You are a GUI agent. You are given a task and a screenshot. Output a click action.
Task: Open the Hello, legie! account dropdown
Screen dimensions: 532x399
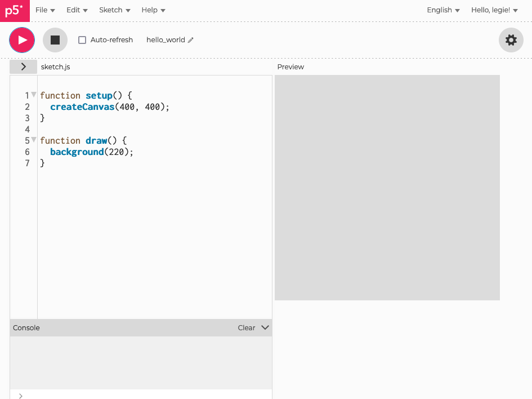pos(494,10)
